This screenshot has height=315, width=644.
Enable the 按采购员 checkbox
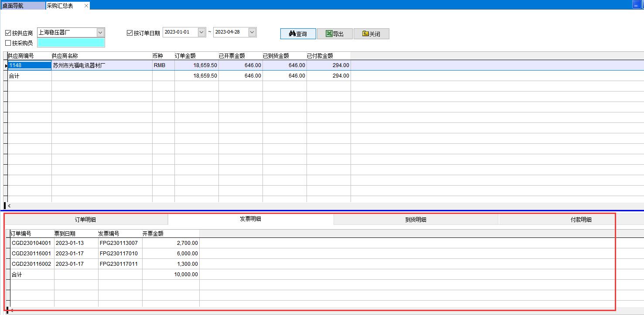point(8,43)
